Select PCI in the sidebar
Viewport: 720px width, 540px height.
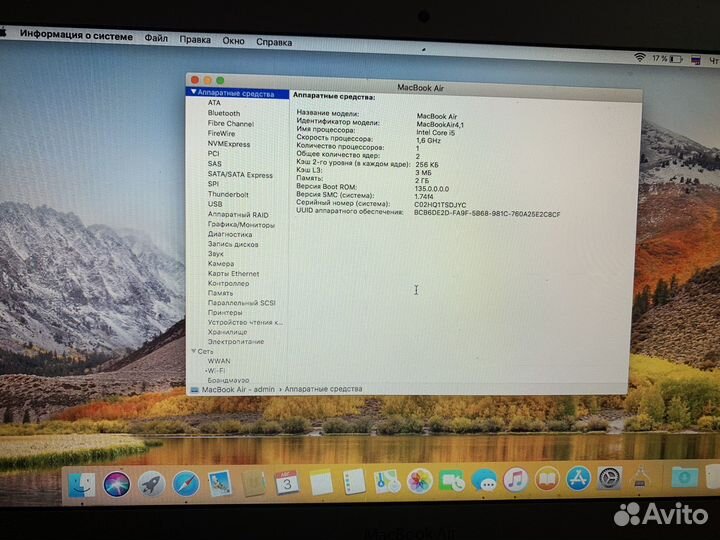[214, 154]
